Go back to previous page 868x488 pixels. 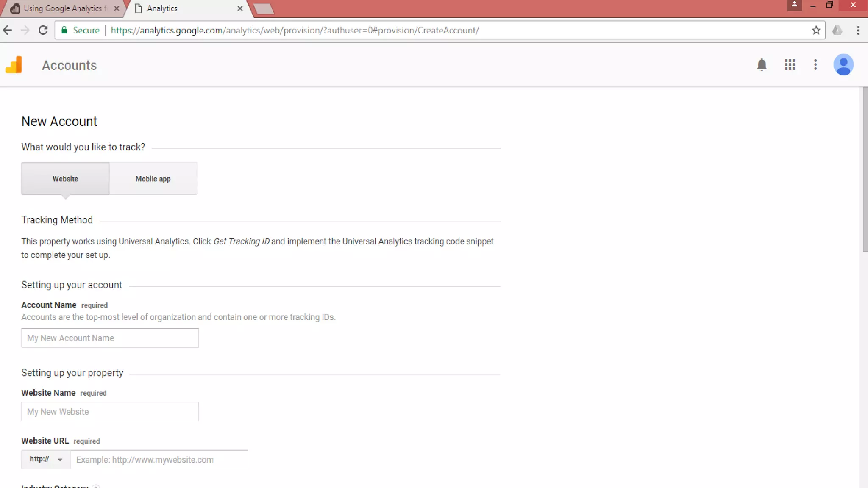[x=8, y=30]
